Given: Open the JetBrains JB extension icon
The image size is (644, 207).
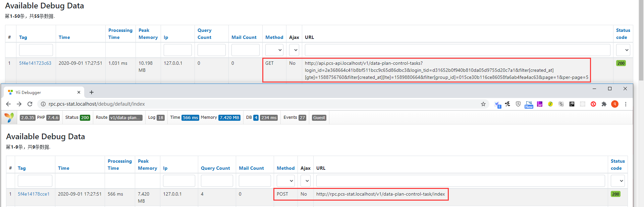Looking at the screenshot, I should click(572, 104).
